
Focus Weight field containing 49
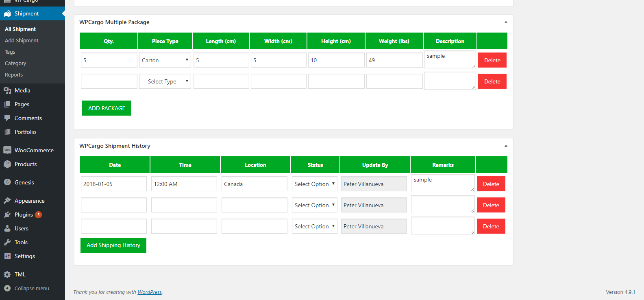[394, 60]
